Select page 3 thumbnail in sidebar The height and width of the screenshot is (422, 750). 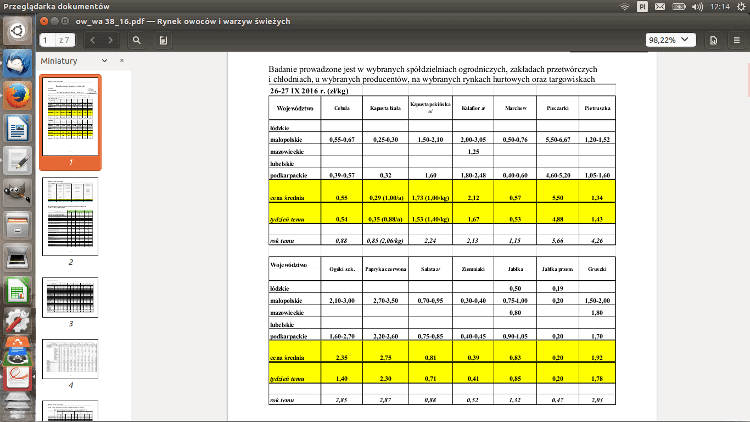[70, 297]
